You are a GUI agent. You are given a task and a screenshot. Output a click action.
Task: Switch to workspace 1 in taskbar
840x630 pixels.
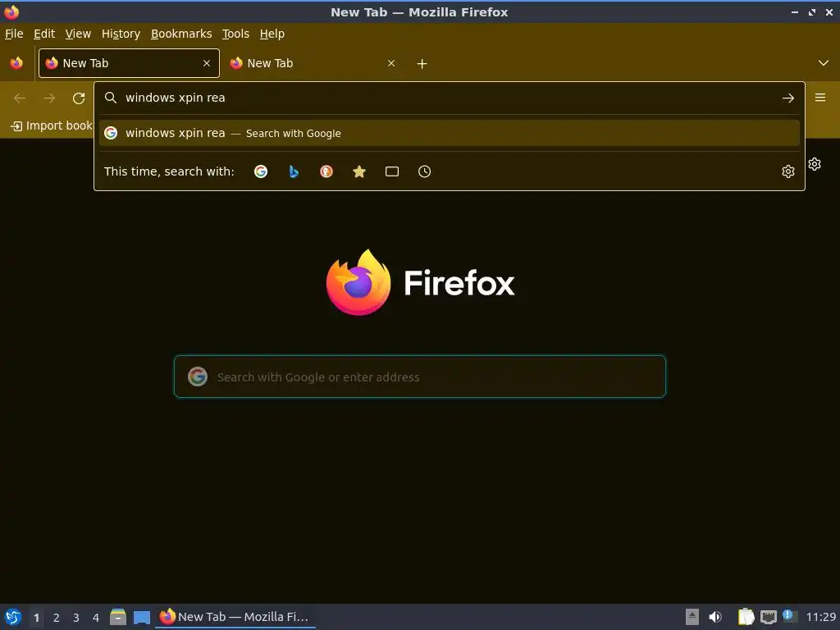click(x=36, y=618)
